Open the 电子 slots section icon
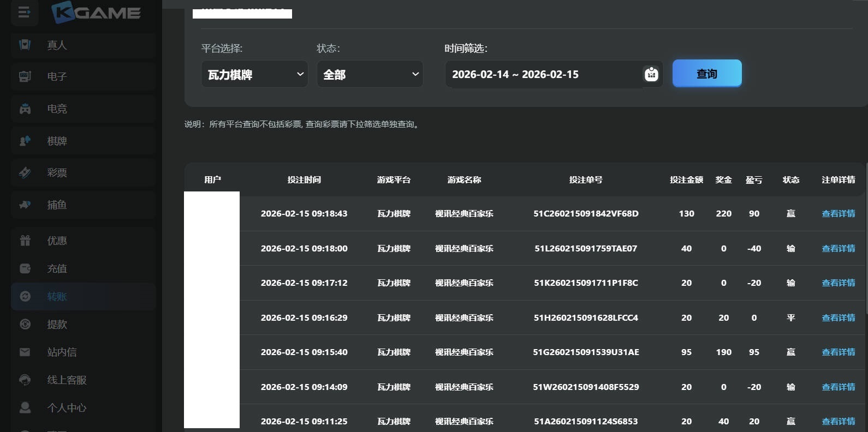 tap(25, 76)
